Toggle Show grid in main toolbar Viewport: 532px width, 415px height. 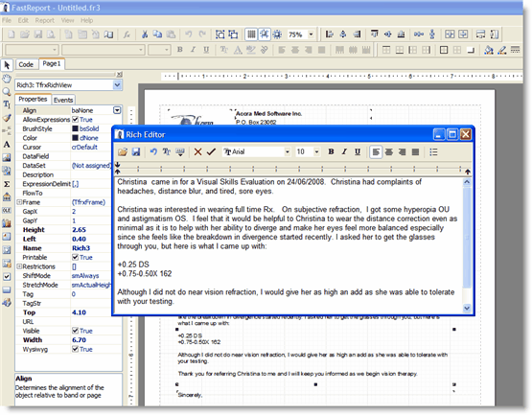coord(251,35)
